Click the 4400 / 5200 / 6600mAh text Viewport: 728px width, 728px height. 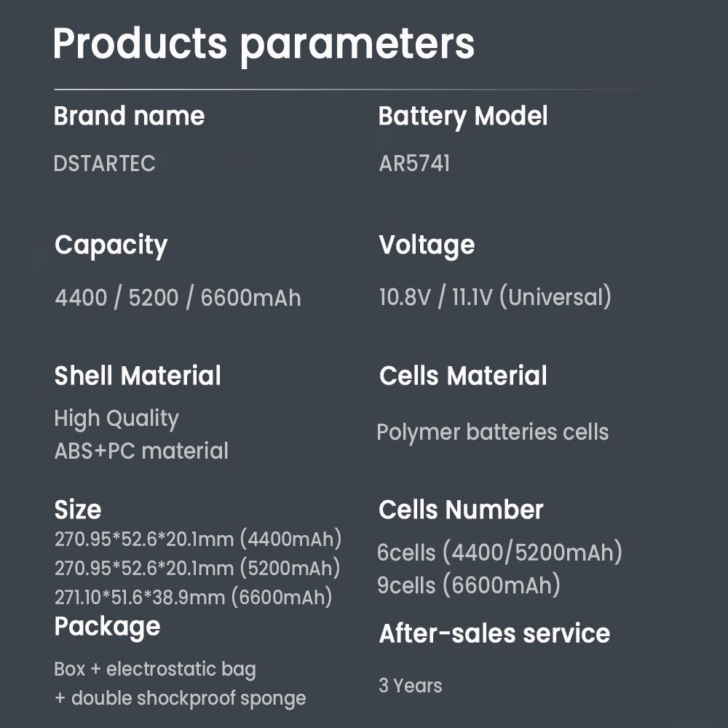click(x=178, y=298)
